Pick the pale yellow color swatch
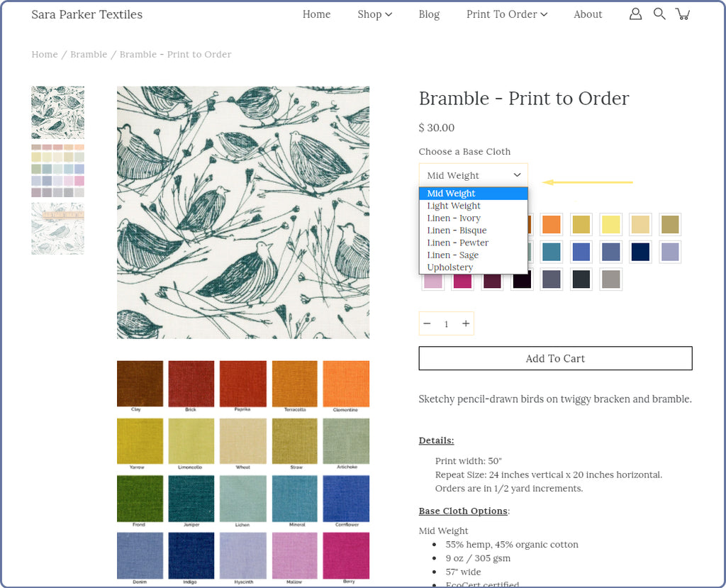The width and height of the screenshot is (726, 588). pyautogui.click(x=610, y=224)
